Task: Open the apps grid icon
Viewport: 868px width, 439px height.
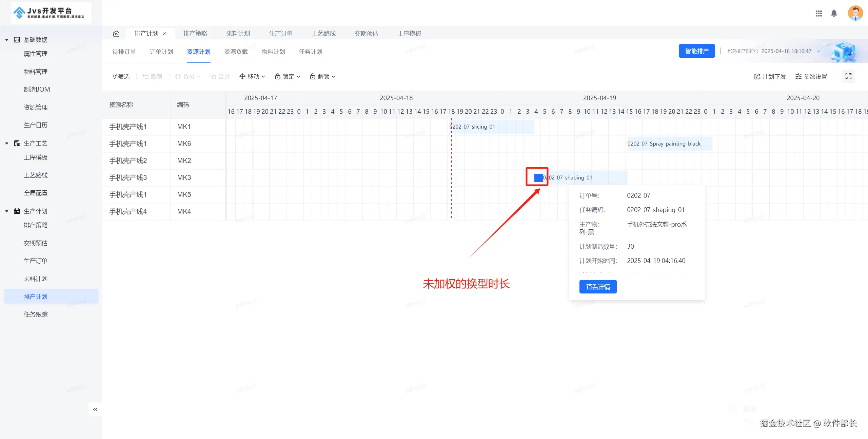Action: (x=819, y=13)
